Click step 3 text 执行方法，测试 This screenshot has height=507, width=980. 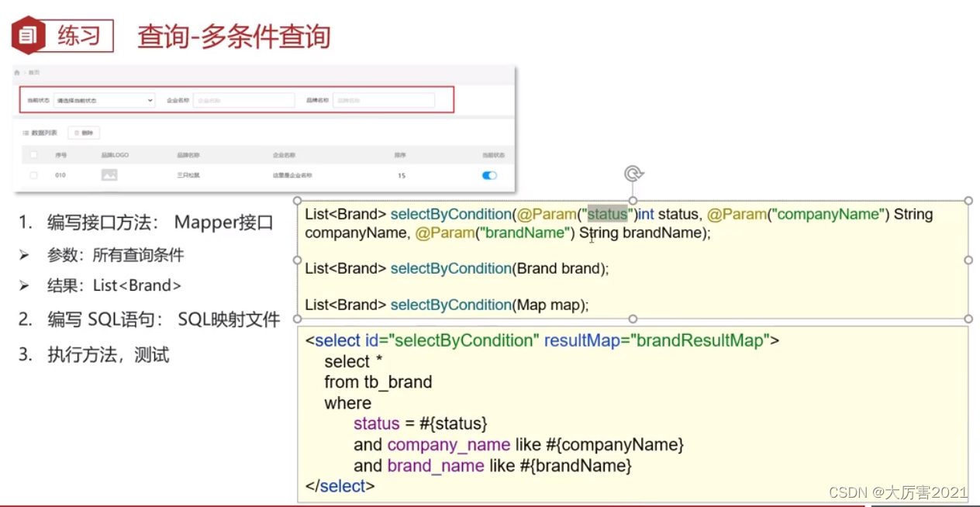coord(108,355)
